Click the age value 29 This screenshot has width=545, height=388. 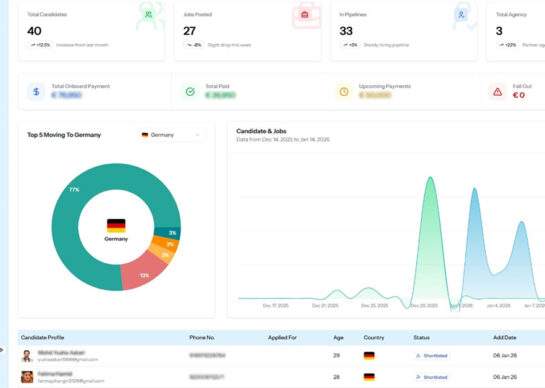[336, 356]
